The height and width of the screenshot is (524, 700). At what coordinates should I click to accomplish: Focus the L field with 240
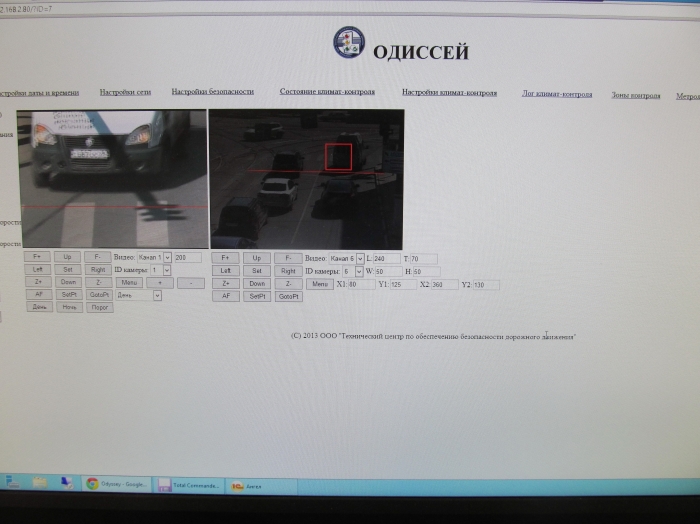click(x=387, y=259)
